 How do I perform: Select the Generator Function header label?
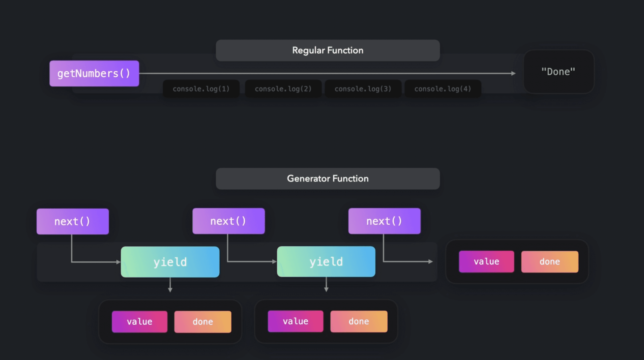[328, 179]
